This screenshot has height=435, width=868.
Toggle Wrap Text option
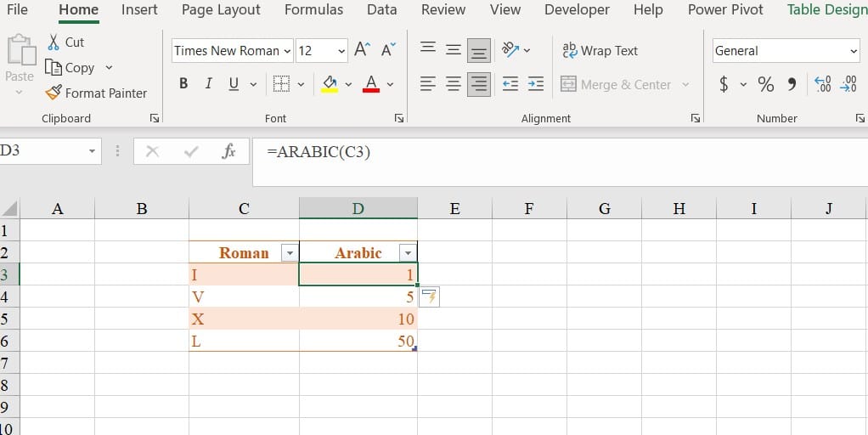pos(600,50)
